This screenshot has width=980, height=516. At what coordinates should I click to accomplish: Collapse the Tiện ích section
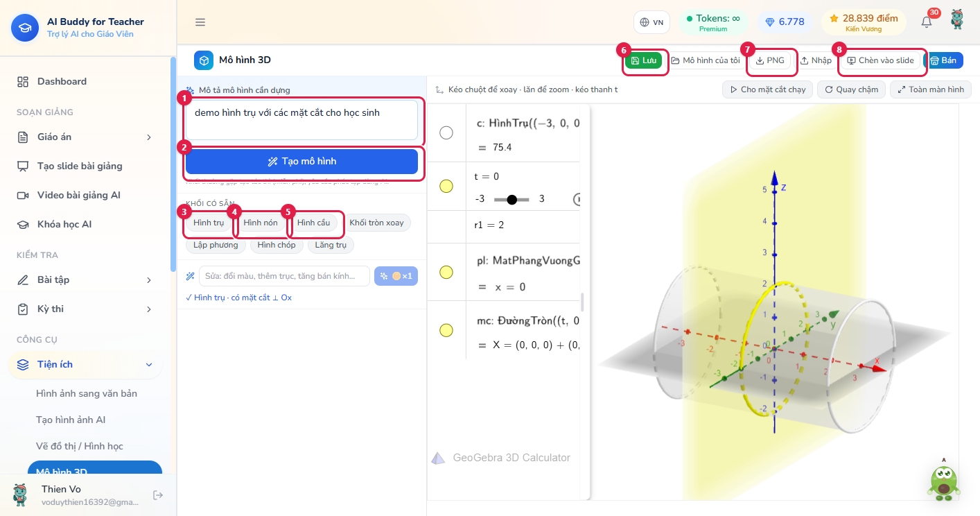pyautogui.click(x=85, y=364)
